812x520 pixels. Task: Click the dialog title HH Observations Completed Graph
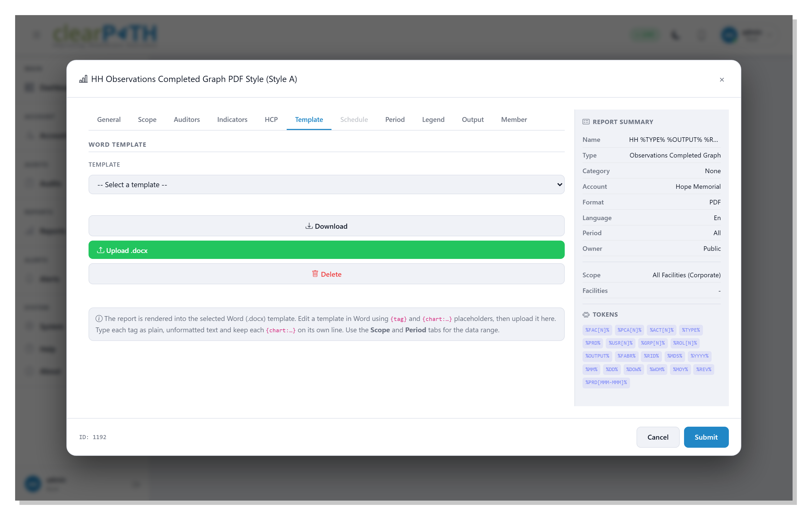point(194,79)
